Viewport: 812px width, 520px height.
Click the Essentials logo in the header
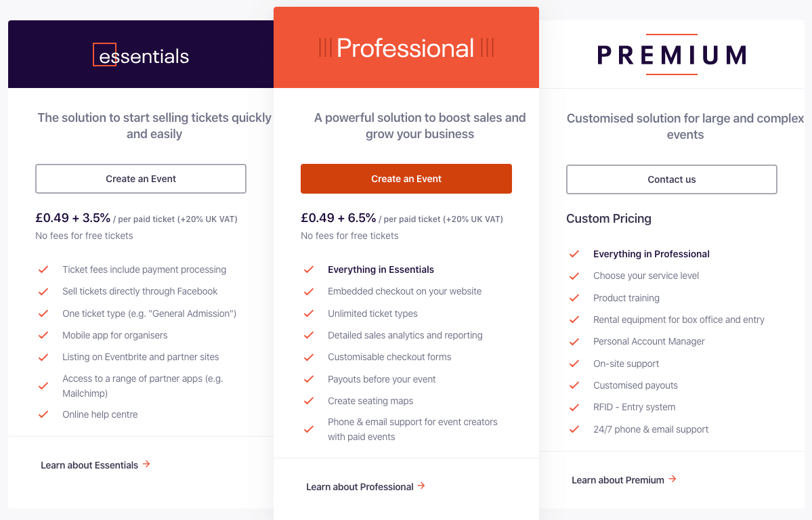[x=141, y=56]
